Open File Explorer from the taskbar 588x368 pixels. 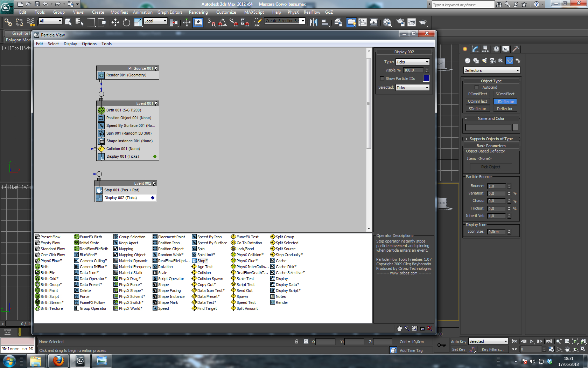click(x=36, y=361)
